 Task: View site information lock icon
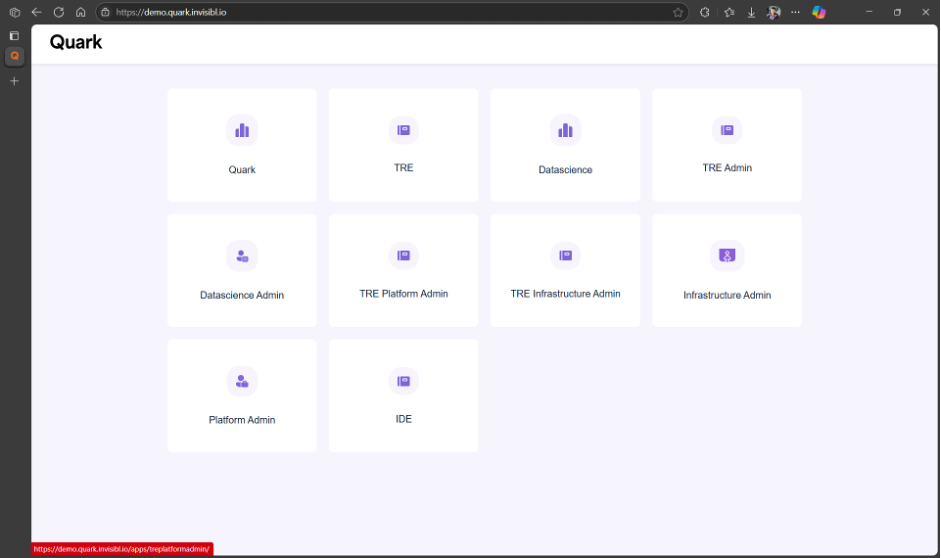click(x=106, y=12)
